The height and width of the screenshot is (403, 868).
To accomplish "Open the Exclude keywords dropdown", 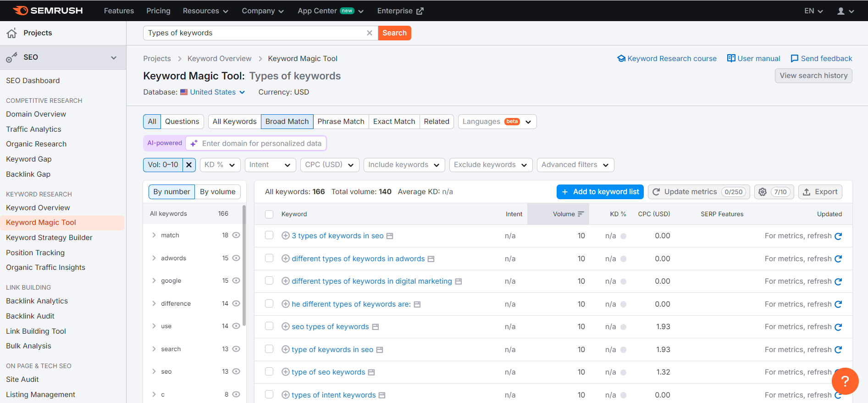I will (491, 165).
